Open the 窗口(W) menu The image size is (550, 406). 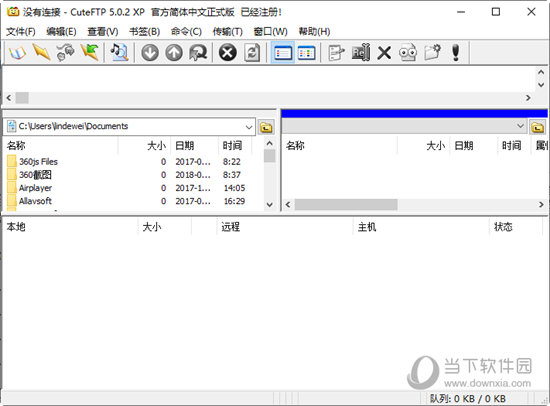coord(270,32)
